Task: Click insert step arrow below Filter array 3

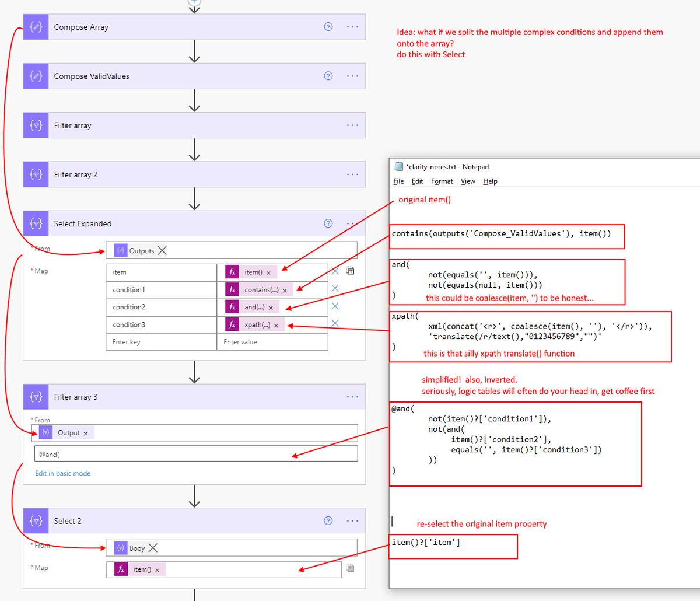Action: [195, 497]
